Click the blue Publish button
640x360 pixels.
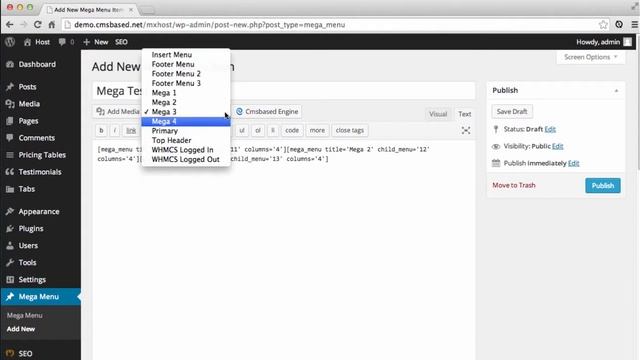pyautogui.click(x=602, y=186)
